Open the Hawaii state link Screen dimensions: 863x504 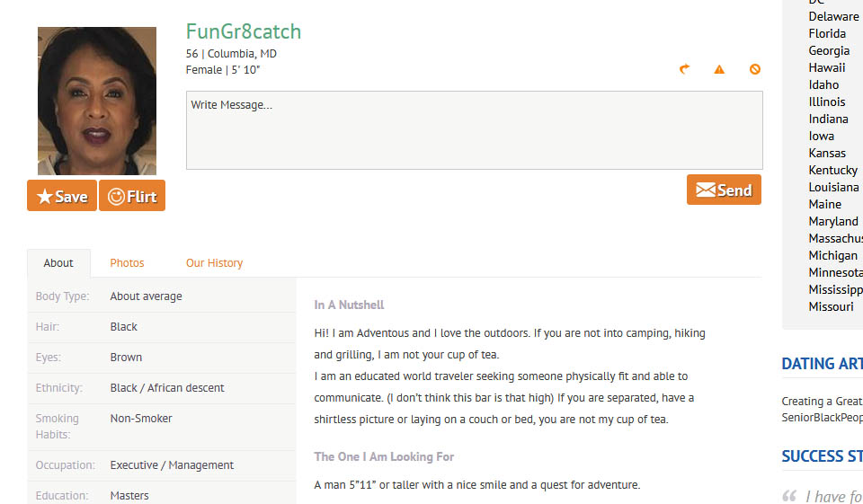coord(826,67)
